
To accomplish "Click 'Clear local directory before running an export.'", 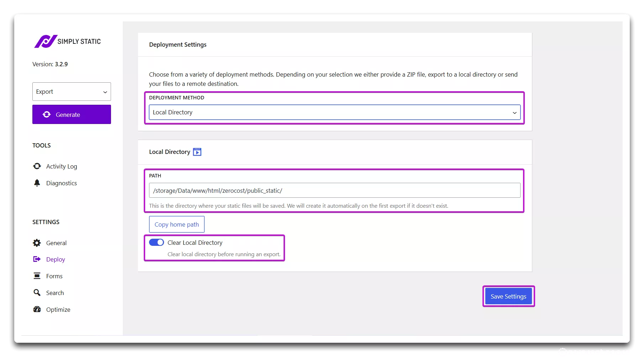I will [x=224, y=254].
